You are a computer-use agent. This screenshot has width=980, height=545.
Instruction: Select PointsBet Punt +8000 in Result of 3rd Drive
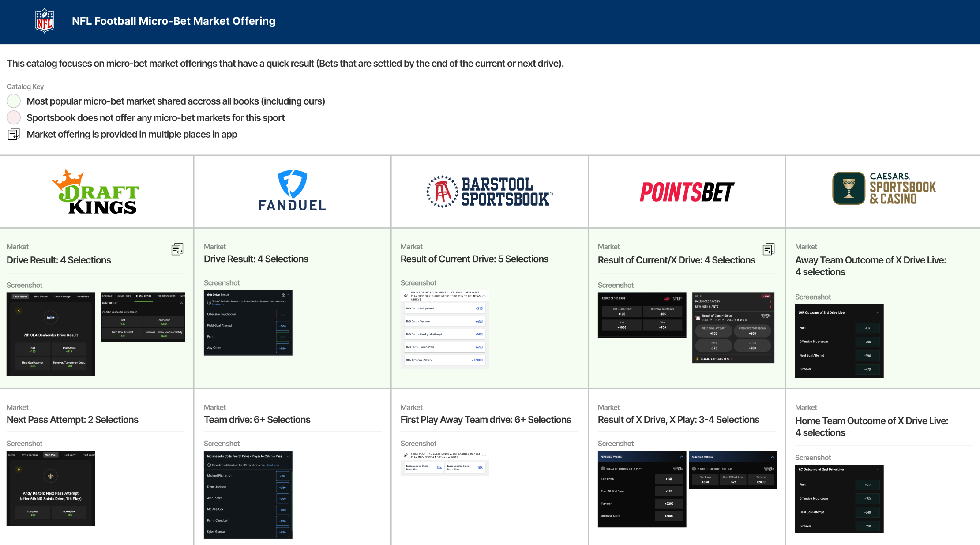pos(621,325)
